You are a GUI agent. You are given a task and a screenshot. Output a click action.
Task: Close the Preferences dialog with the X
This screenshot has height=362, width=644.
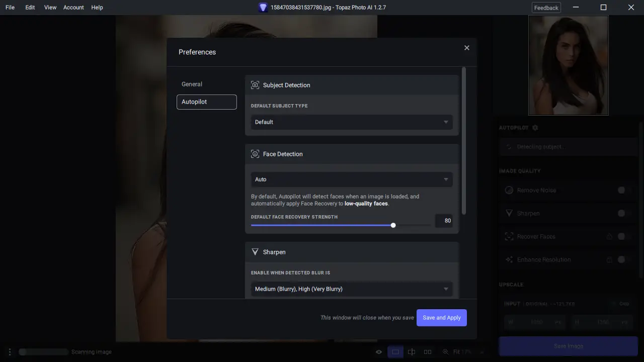click(x=467, y=48)
